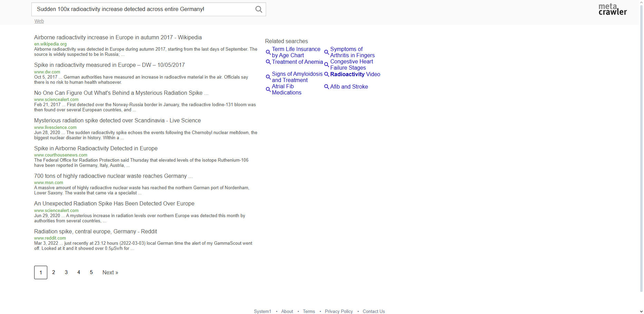Click the MetaCrawler logo
644x314 pixels.
(612, 9)
